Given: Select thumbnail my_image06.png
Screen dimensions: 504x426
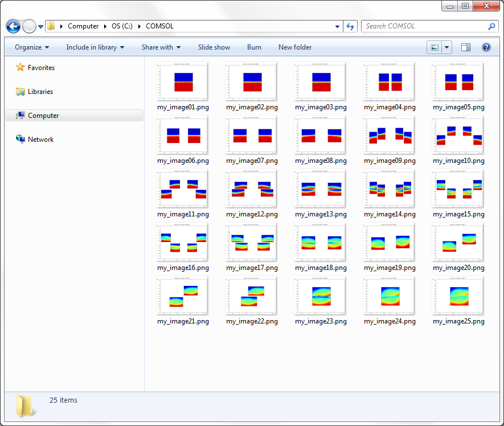Looking at the screenshot, I should pyautogui.click(x=183, y=136).
